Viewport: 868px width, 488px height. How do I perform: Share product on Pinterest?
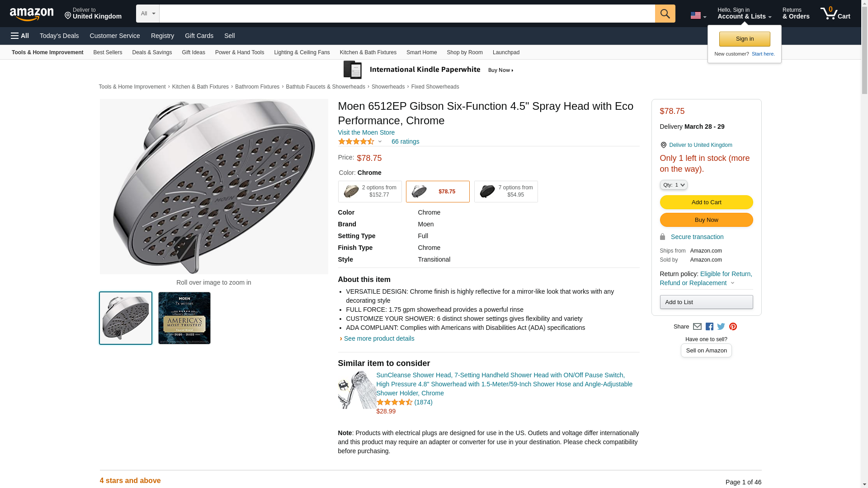pos(733,327)
